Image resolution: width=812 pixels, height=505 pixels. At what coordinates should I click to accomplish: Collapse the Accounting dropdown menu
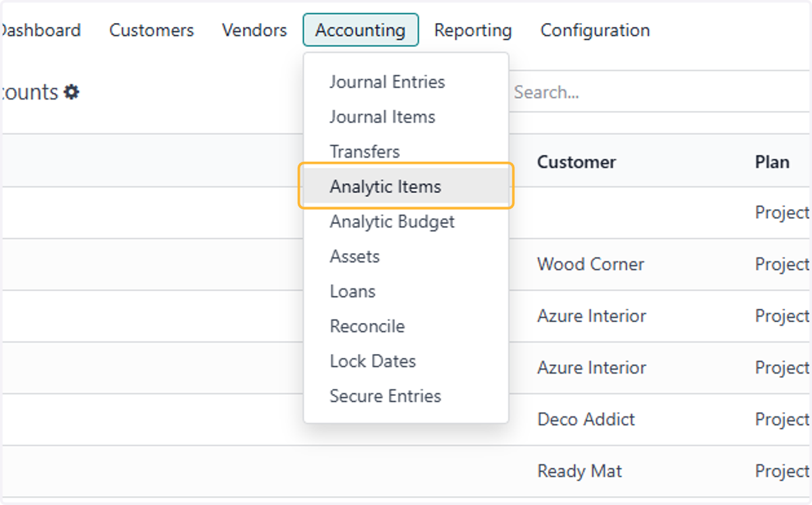pos(361,30)
